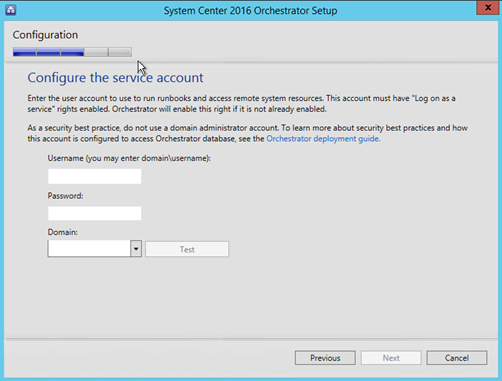The image size is (502, 381).
Task: Click the 'Password:' label
Action: 65,196
